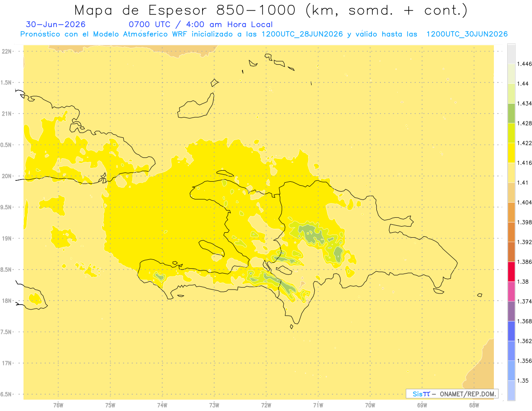This screenshot has height=411, width=532.
Task: Click the '68W' longitude label
Action: click(x=474, y=405)
